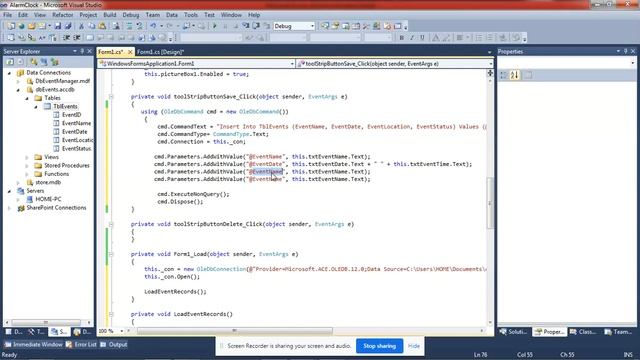Open the Error List tab

click(81, 344)
